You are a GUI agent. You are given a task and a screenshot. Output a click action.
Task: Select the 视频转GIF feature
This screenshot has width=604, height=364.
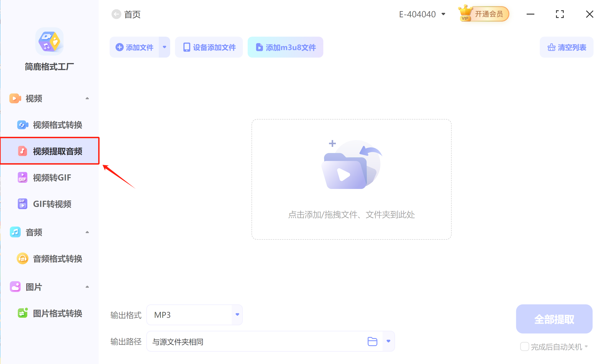click(x=52, y=177)
